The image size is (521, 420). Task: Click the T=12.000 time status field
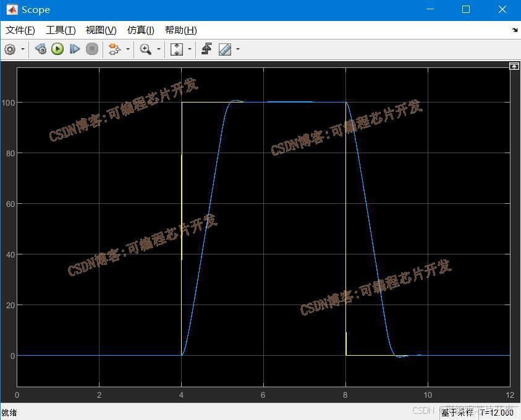click(x=496, y=413)
